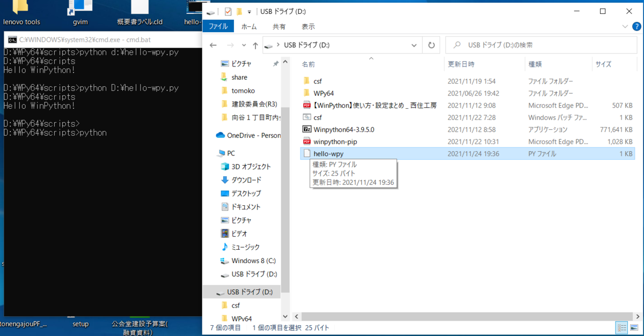Go back with the Explorer back arrow
This screenshot has width=644, height=336.
coord(213,46)
